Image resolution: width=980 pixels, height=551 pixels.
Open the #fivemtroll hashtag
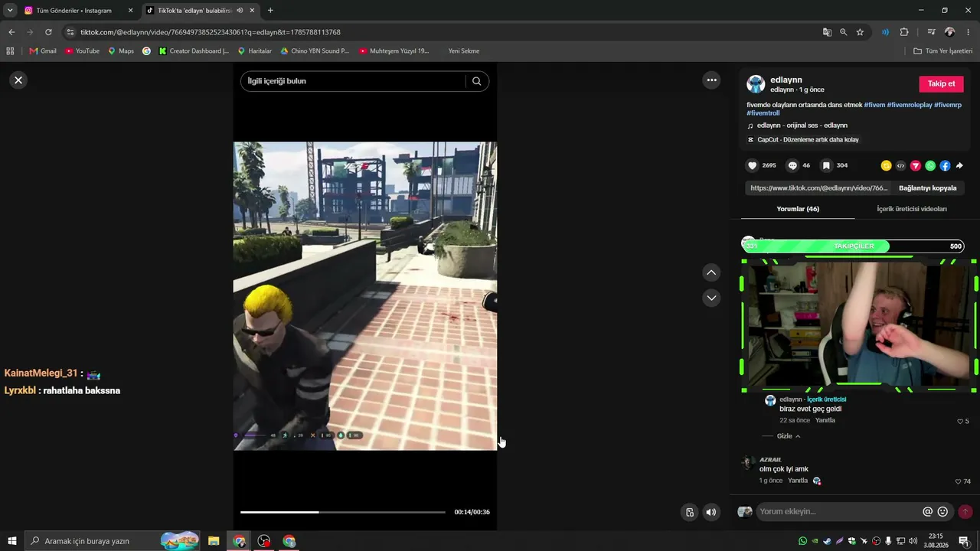coord(763,113)
